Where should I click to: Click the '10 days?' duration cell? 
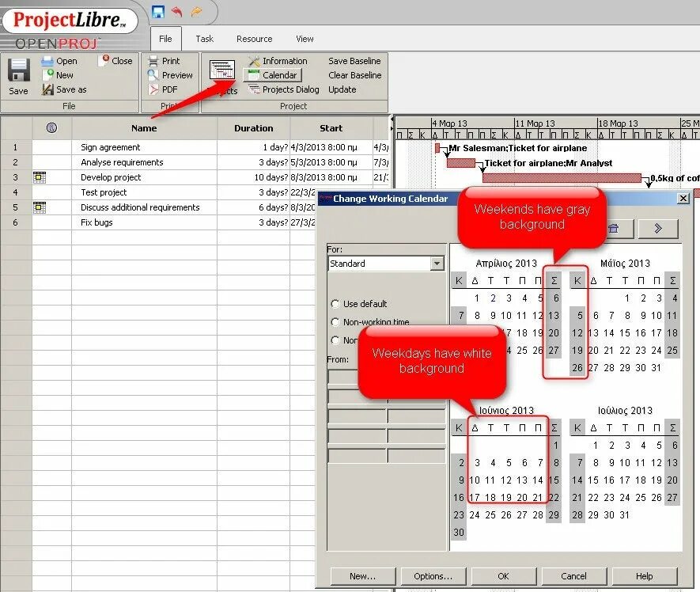(x=254, y=177)
